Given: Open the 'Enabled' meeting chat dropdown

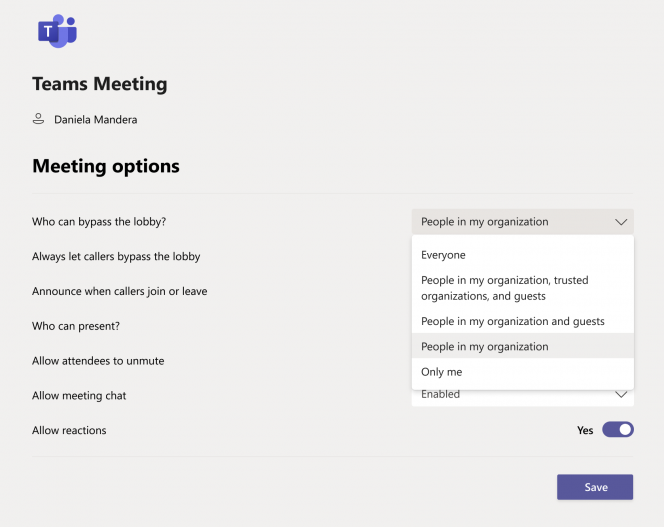Looking at the screenshot, I should click(523, 397).
